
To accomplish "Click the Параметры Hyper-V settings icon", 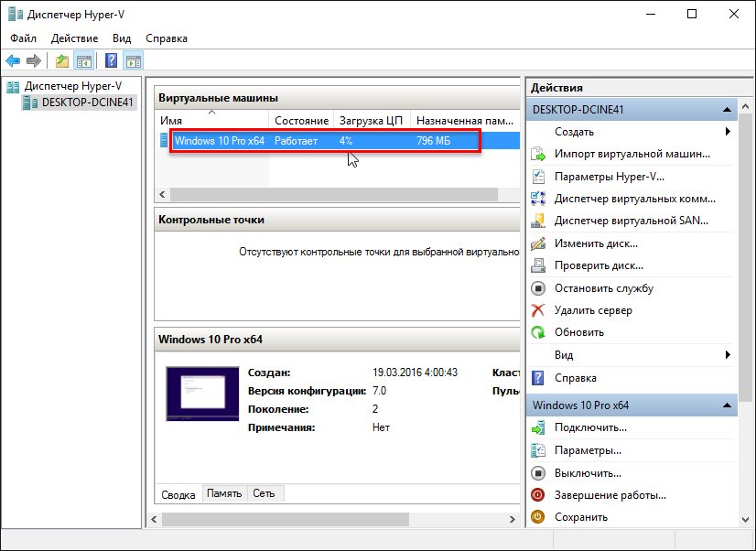I will coord(538,177).
